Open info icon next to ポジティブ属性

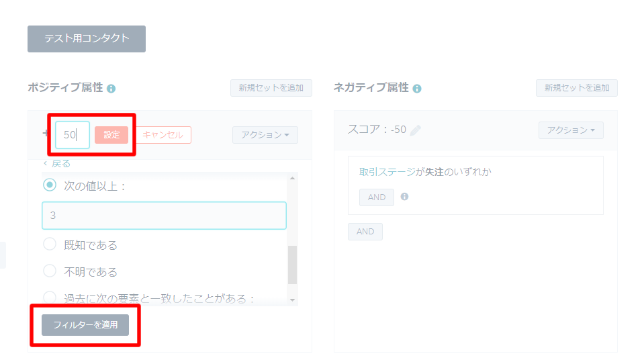(x=111, y=89)
